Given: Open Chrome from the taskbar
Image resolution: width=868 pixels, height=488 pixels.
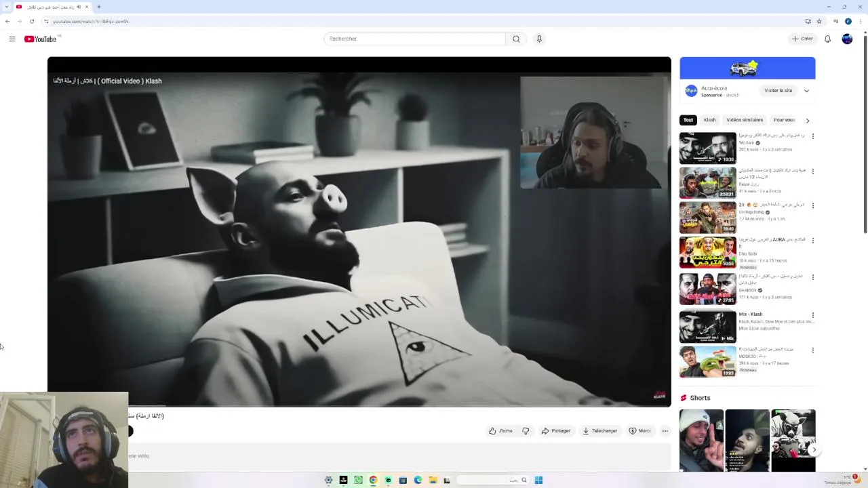Looking at the screenshot, I should [x=373, y=480].
